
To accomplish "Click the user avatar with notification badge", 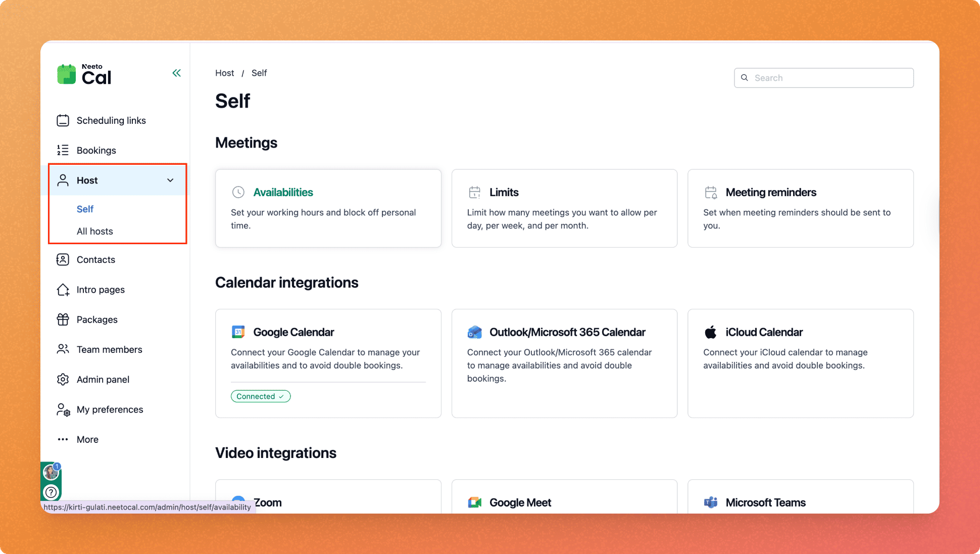I will tap(51, 472).
